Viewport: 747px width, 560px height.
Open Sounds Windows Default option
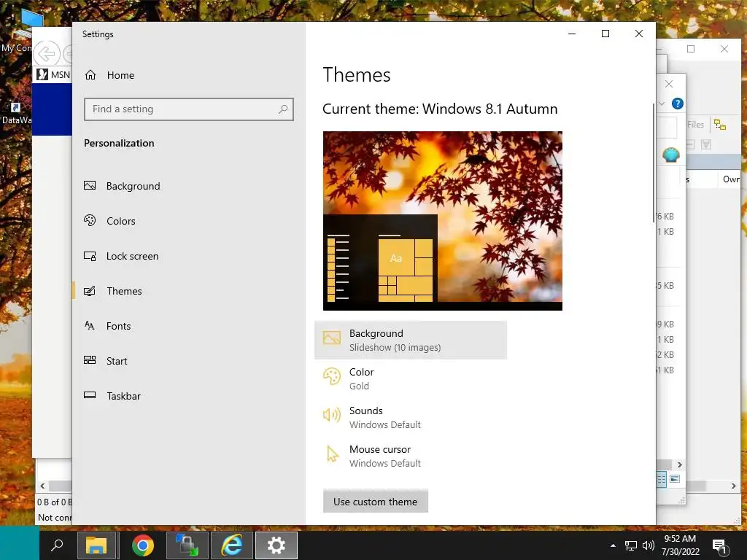[411, 417]
